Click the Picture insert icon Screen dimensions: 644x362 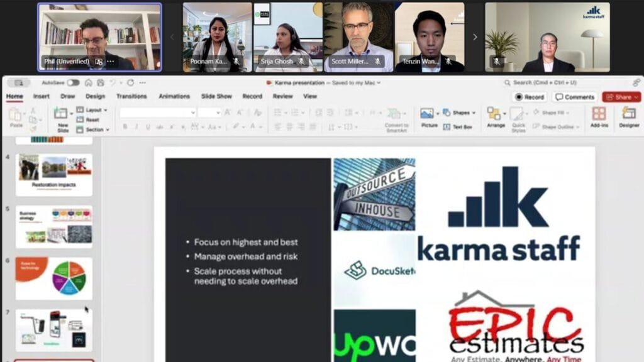427,114
